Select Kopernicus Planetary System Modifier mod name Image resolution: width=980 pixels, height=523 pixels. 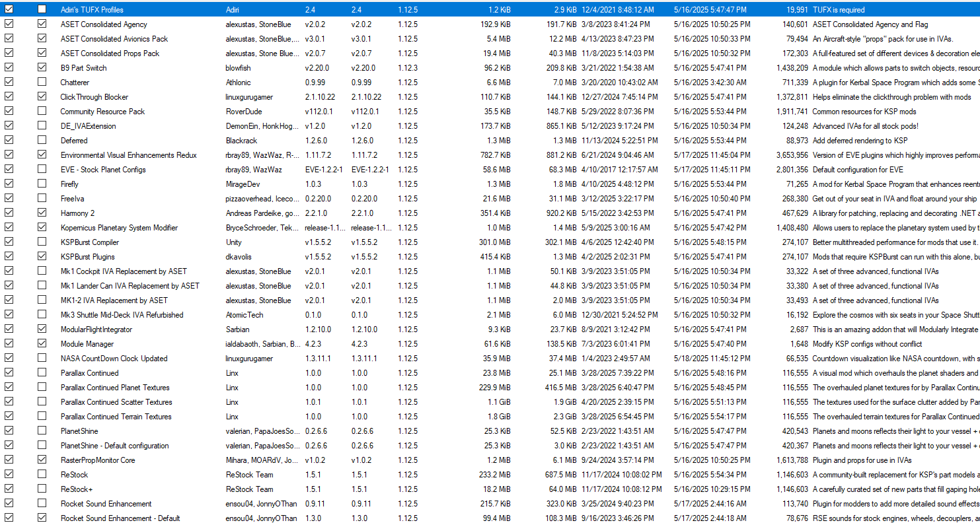tap(119, 228)
